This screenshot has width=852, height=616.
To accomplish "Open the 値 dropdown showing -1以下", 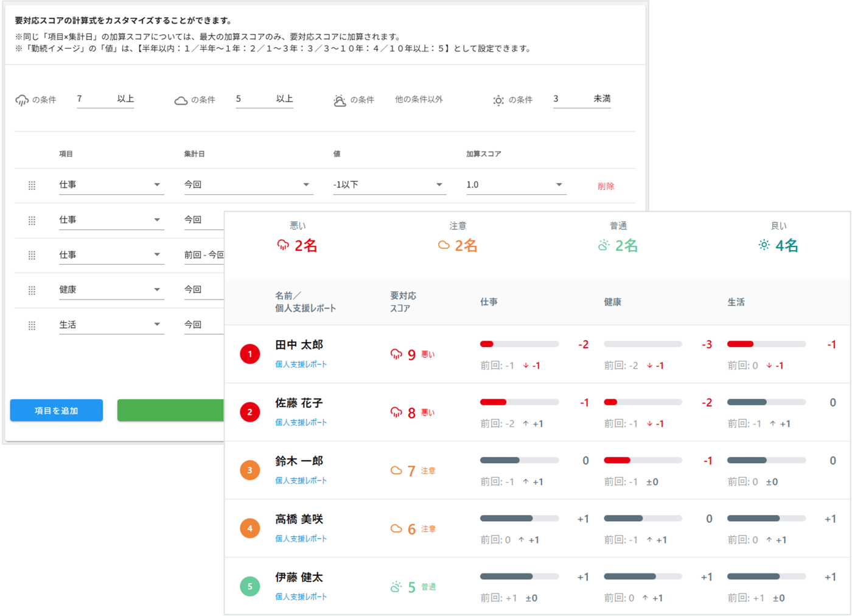I will click(x=389, y=185).
